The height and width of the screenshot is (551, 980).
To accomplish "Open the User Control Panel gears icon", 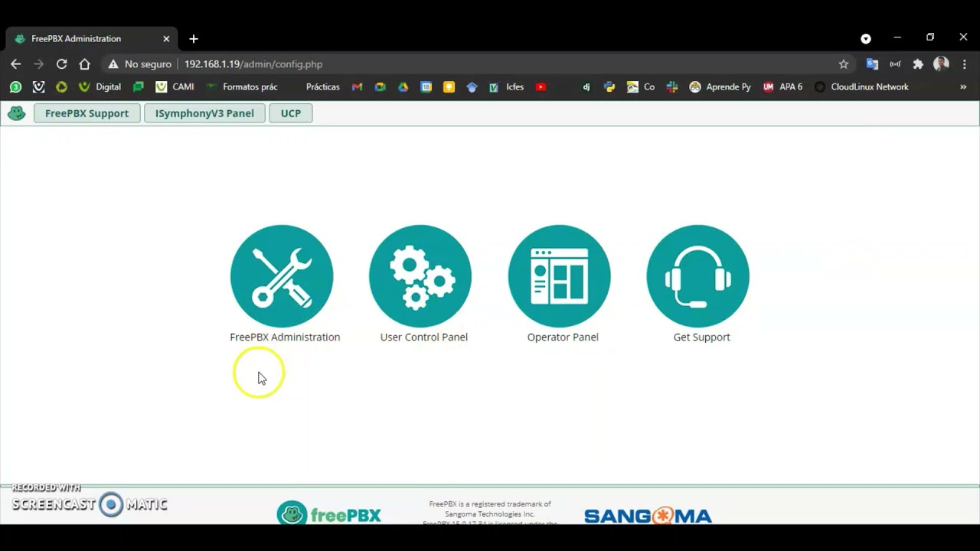I will pyautogui.click(x=420, y=276).
